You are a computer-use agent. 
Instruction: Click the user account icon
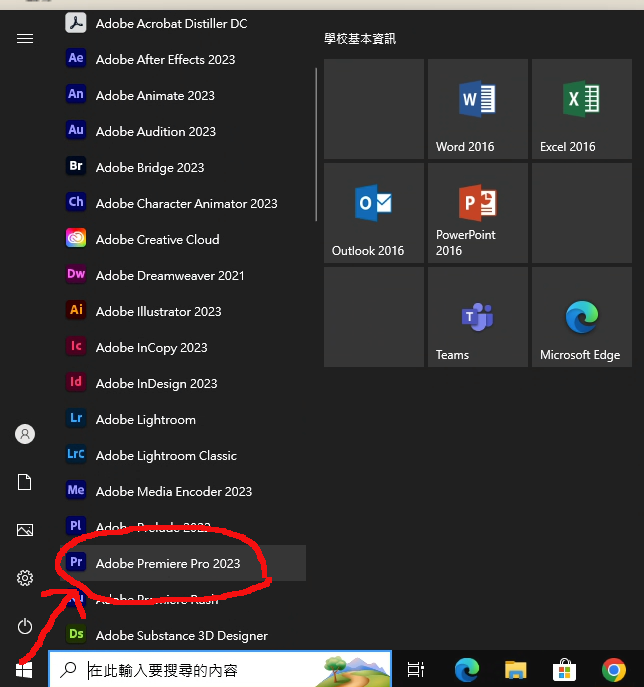click(25, 434)
